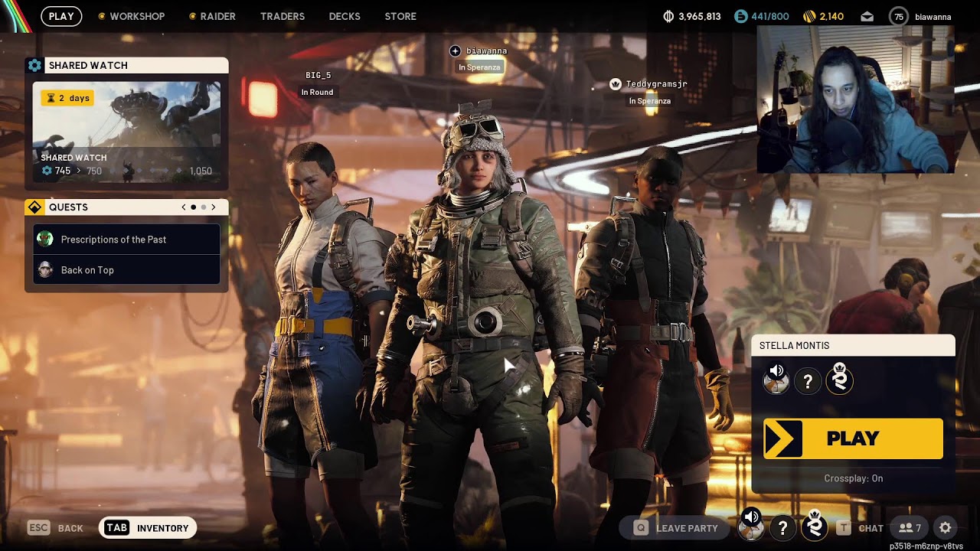Open the PLAY tab in the top navigation
980x551 pixels.
click(x=61, y=16)
